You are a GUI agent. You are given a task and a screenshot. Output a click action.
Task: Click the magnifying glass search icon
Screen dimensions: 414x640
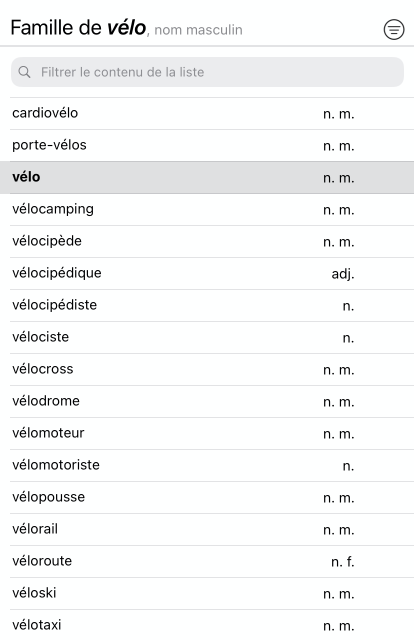pyautogui.click(x=24, y=72)
